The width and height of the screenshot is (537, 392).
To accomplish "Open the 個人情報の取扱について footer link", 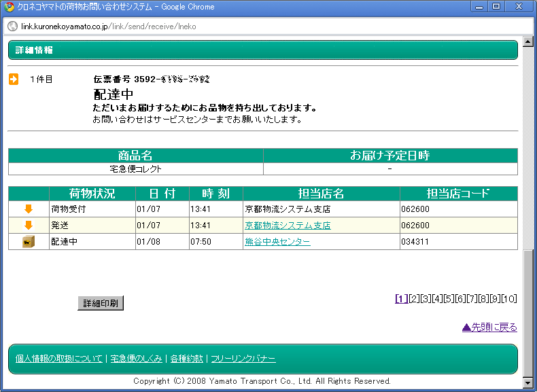I will (59, 359).
